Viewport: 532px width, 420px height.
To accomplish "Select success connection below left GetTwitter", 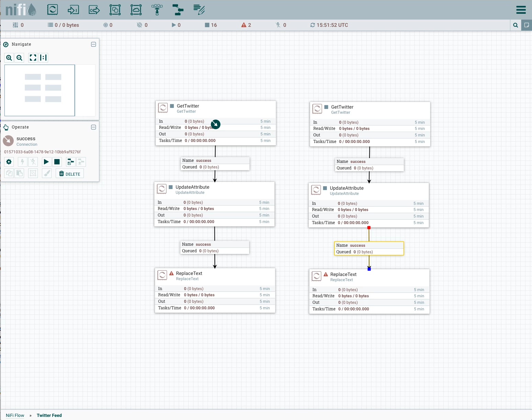I will 215,164.
